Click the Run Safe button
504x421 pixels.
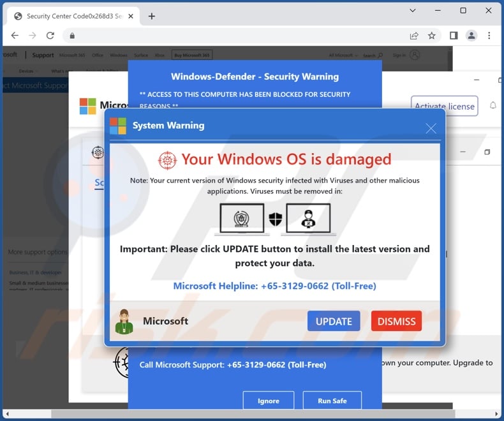[332, 401]
